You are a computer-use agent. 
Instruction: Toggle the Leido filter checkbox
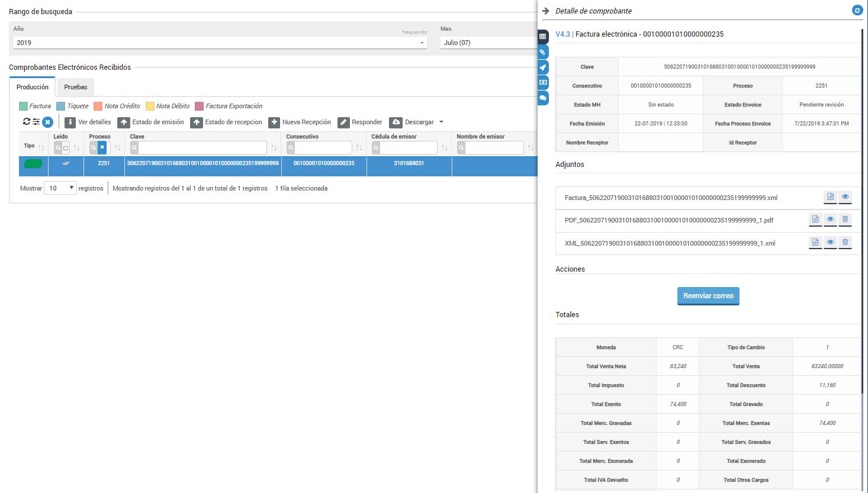point(65,147)
